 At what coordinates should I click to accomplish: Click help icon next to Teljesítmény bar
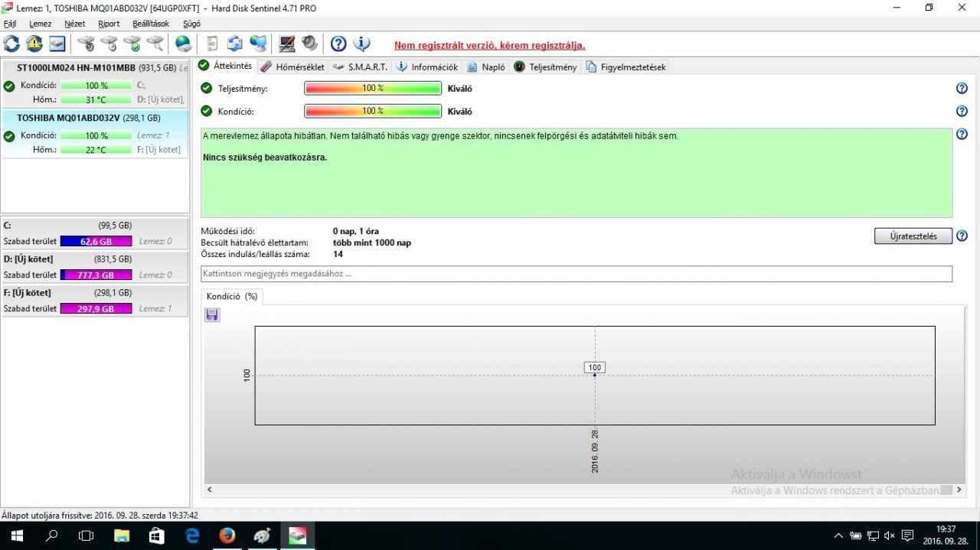pos(962,89)
